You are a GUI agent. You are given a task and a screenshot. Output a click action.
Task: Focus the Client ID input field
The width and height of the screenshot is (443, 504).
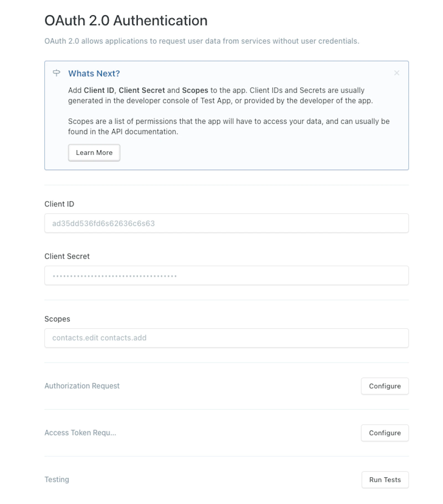tap(226, 223)
